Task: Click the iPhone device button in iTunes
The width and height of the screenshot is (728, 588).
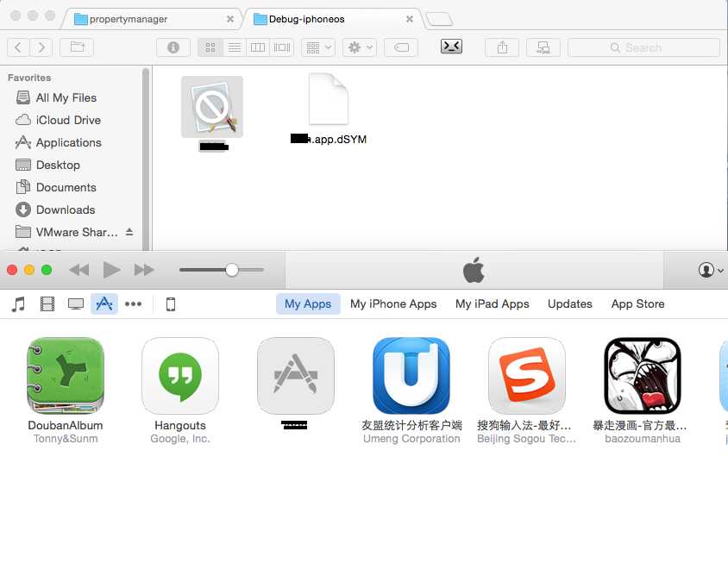Action: [x=171, y=304]
